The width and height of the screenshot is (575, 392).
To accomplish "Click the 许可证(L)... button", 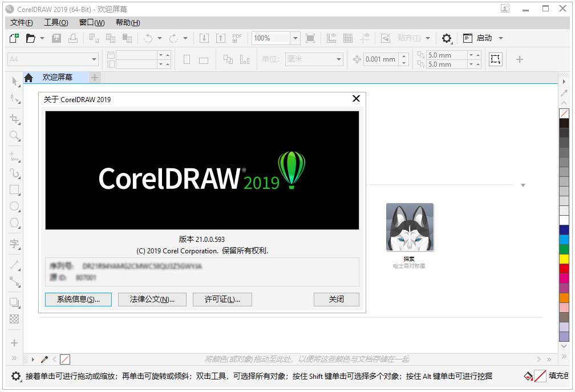I will tap(222, 300).
